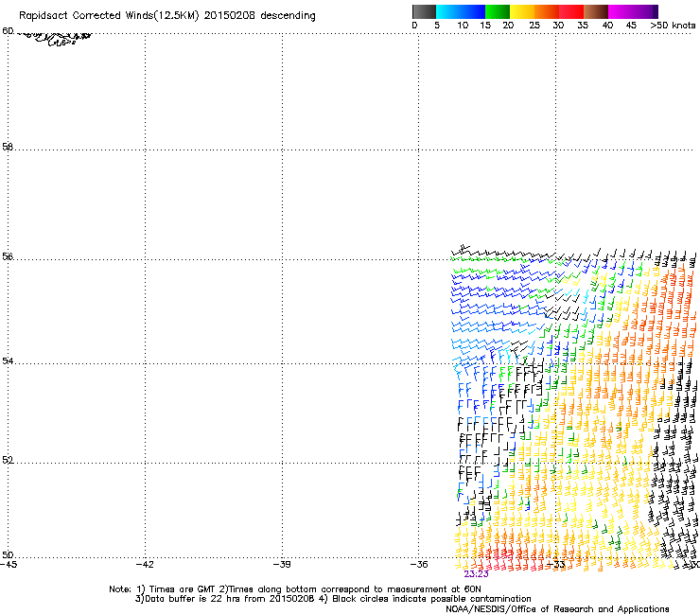This screenshot has height=615, width=700.
Task: Click the purple '23:23' swath time label
Action: tap(476, 574)
